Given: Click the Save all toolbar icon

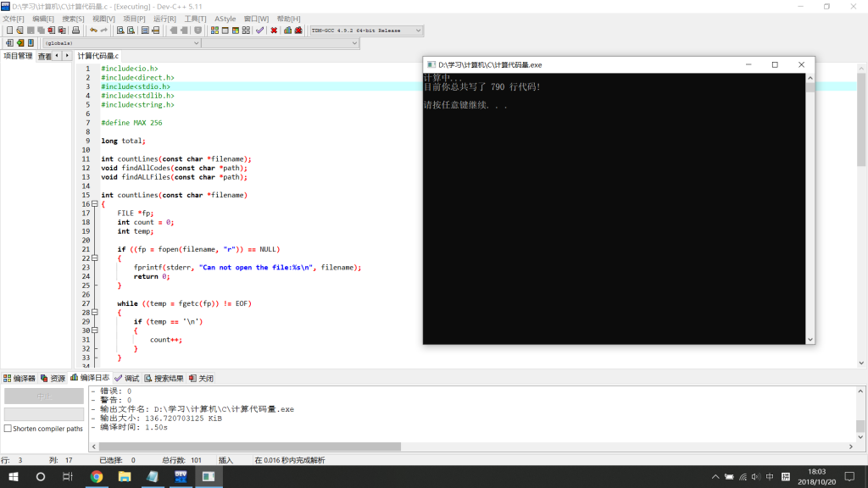Looking at the screenshot, I should [41, 30].
